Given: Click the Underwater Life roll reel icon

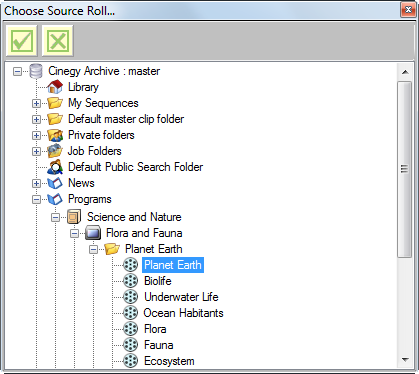Looking at the screenshot, I should tap(130, 297).
